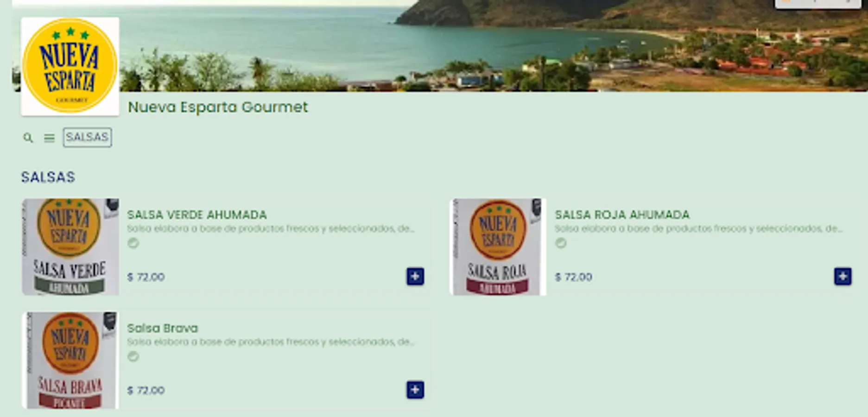
Task: Add Salsa Brava with plus button
Action: pyautogui.click(x=415, y=390)
